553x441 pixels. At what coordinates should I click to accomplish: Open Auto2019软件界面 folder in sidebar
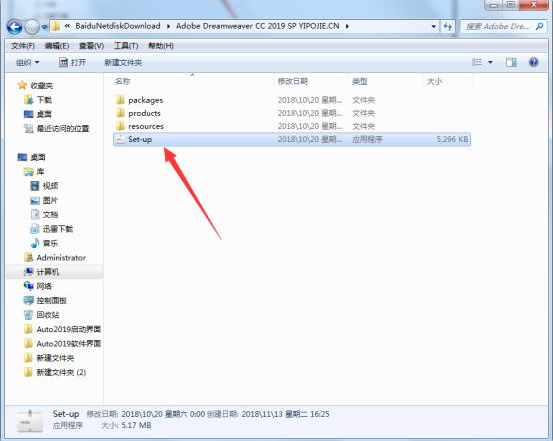pyautogui.click(x=62, y=343)
